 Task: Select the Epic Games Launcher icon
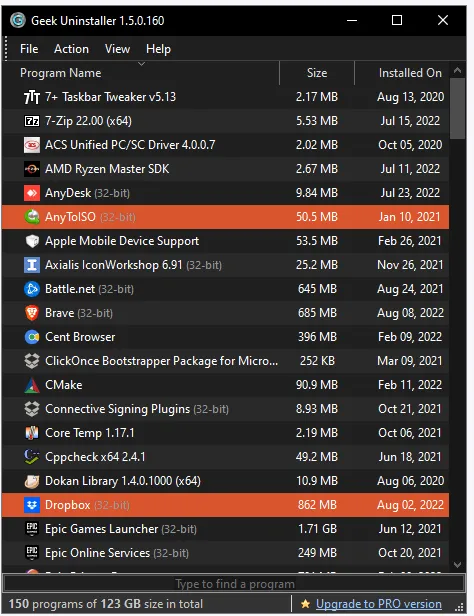pos(32,529)
